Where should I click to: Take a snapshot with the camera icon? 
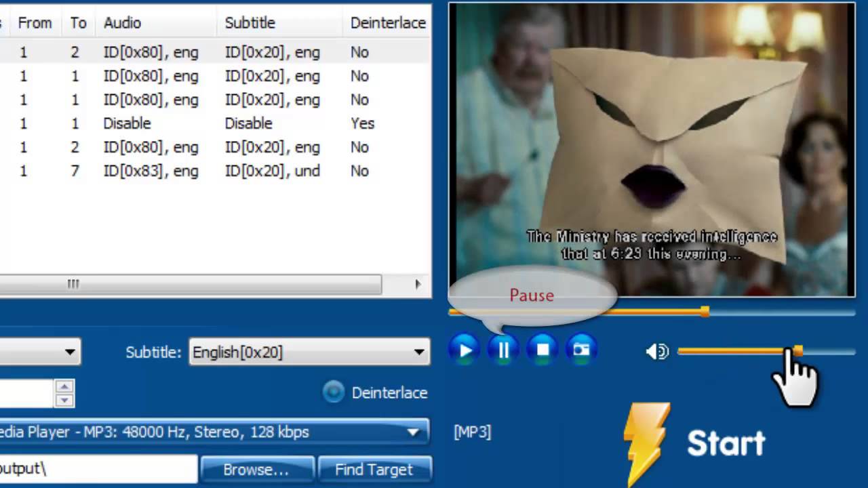click(x=581, y=350)
